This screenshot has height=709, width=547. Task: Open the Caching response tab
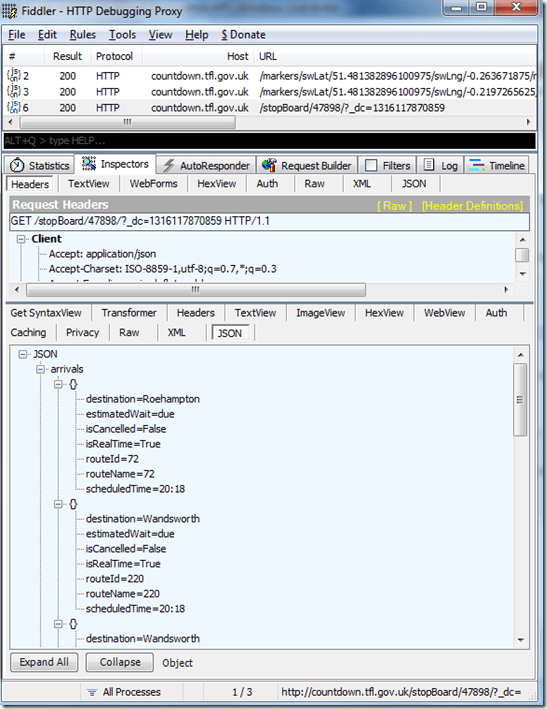pyautogui.click(x=28, y=332)
